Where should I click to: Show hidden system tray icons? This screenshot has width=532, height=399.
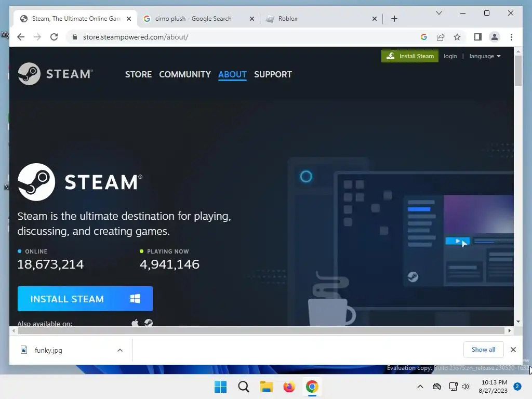pyautogui.click(x=420, y=387)
